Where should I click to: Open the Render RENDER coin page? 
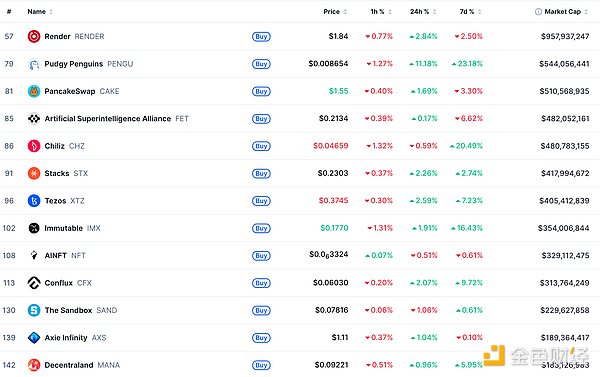click(x=74, y=36)
